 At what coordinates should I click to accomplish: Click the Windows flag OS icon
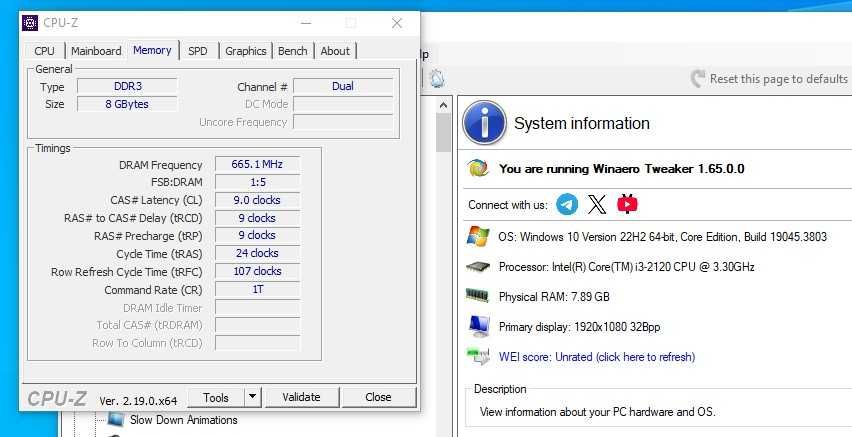click(478, 236)
